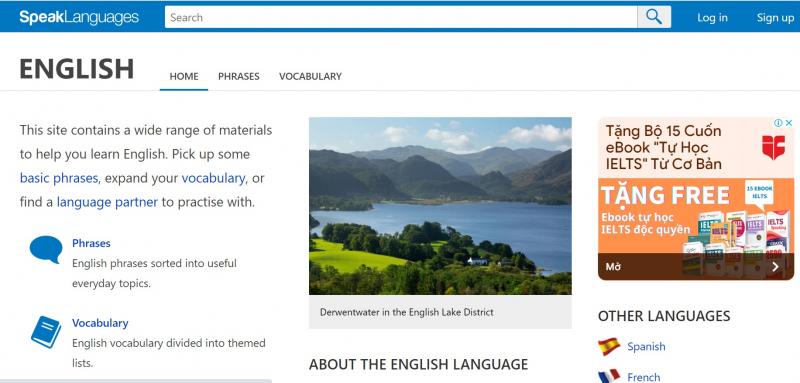
Task: Click the ad arrow chevron next to Mở
Action: click(776, 267)
